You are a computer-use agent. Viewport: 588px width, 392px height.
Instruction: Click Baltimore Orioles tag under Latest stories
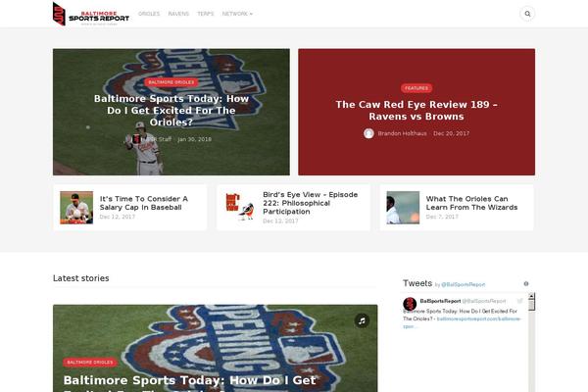(90, 363)
